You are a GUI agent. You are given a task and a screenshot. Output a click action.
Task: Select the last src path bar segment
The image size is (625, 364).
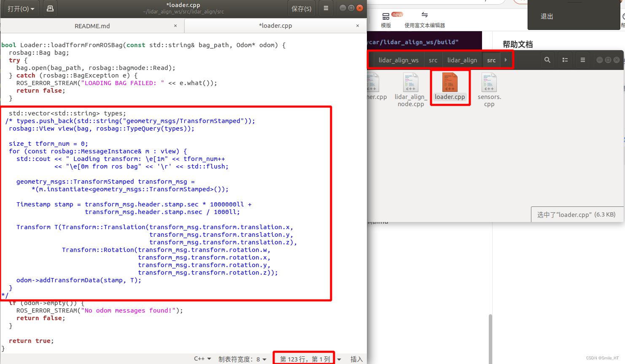click(491, 60)
